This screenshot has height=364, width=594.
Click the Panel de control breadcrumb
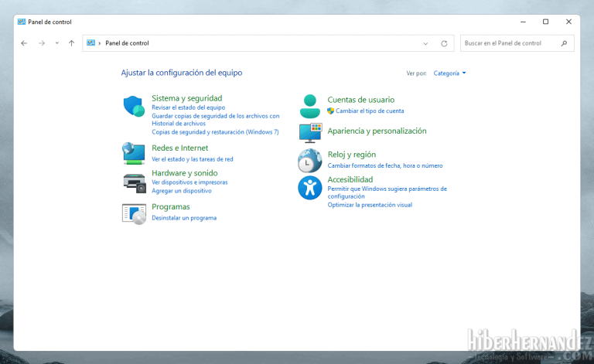[127, 43]
